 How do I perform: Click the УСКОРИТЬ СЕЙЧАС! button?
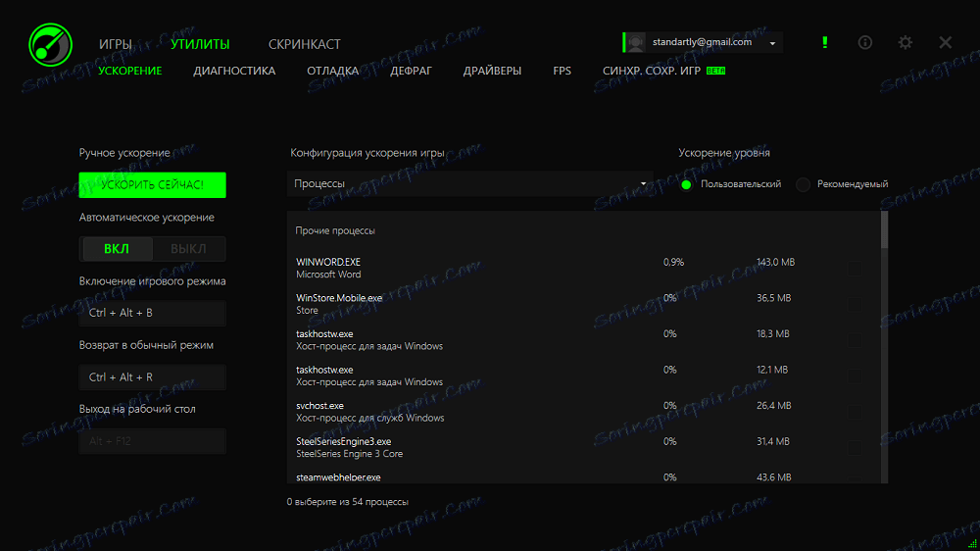point(153,185)
